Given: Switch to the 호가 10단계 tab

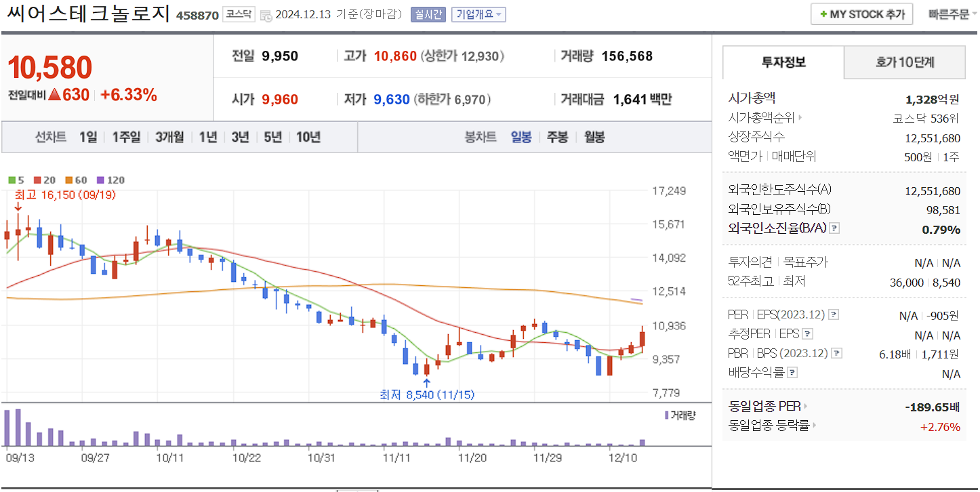Looking at the screenshot, I should [904, 62].
